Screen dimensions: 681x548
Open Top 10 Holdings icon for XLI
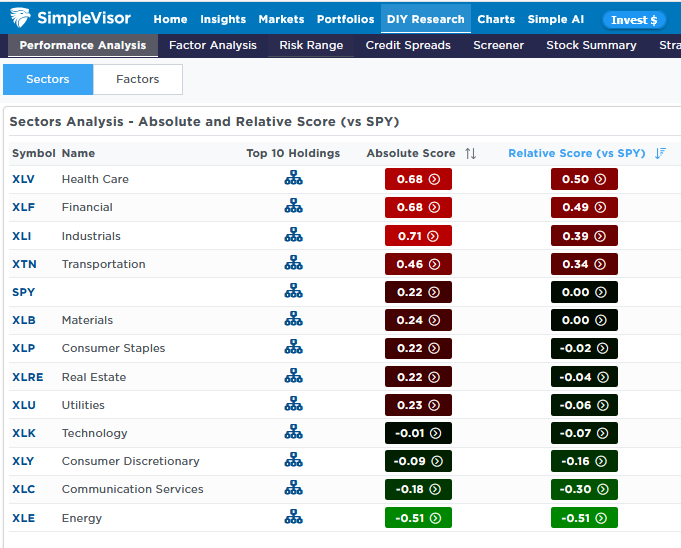coord(294,234)
